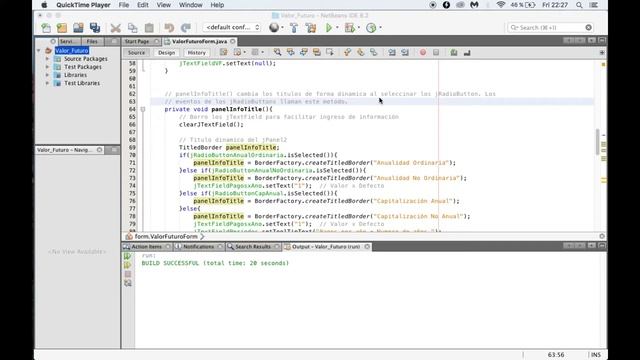Start macro recording with the red circle

423,52
